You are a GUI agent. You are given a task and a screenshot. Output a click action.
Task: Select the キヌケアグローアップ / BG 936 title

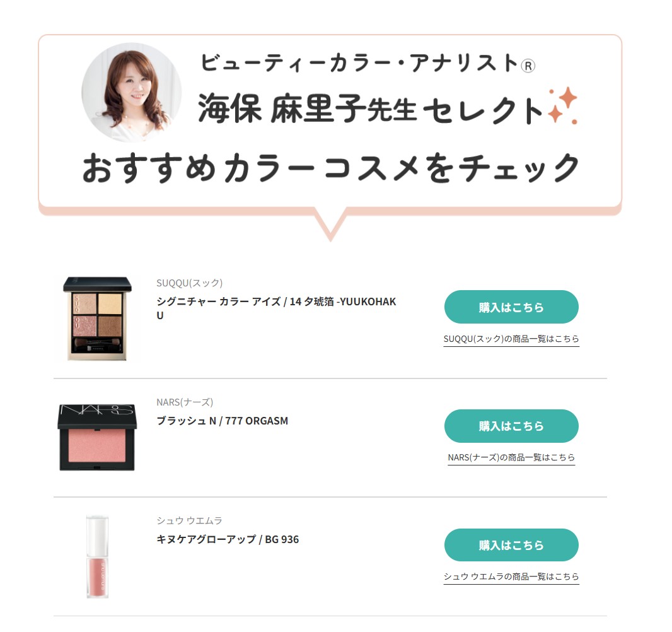pos(228,539)
